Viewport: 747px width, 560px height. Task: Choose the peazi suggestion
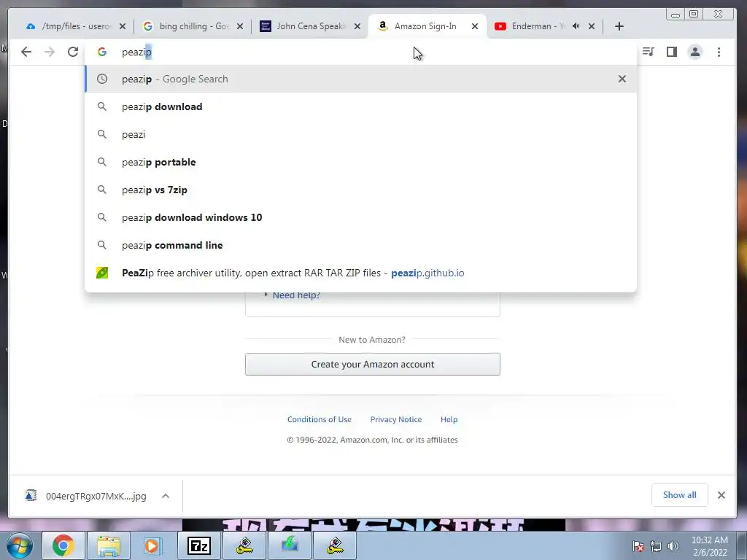(360, 134)
